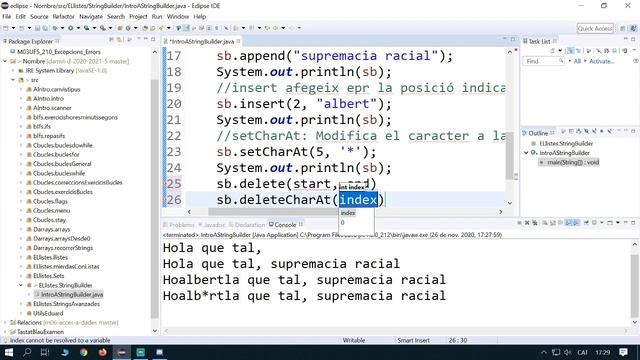640x360 pixels.
Task: Open the Run button dropdown arrow
Action: click(x=78, y=28)
